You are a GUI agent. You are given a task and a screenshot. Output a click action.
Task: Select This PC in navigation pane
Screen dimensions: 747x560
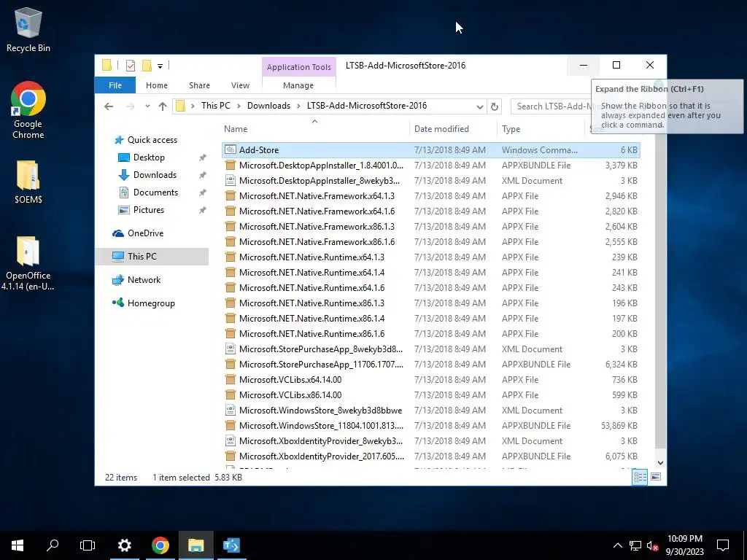(142, 257)
